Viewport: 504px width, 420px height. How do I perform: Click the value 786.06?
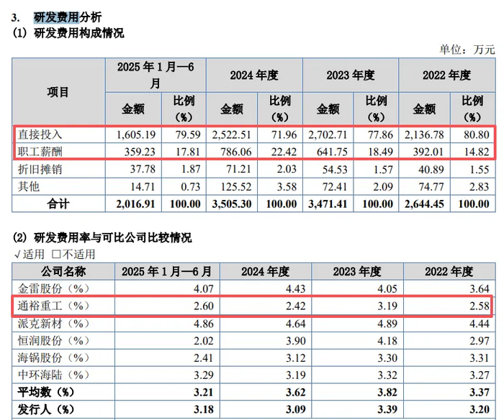coord(236,152)
